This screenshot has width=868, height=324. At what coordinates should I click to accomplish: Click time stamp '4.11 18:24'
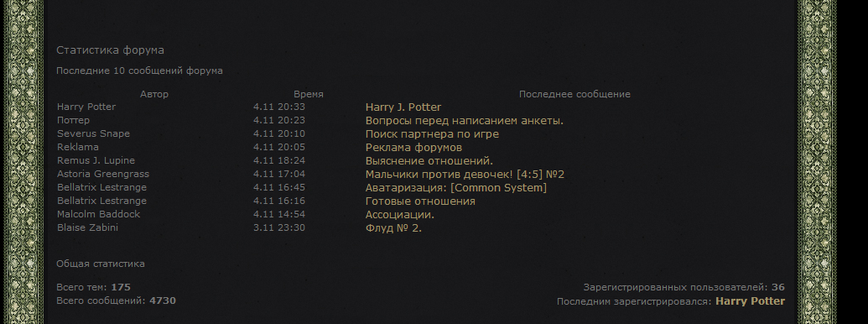pyautogui.click(x=279, y=160)
